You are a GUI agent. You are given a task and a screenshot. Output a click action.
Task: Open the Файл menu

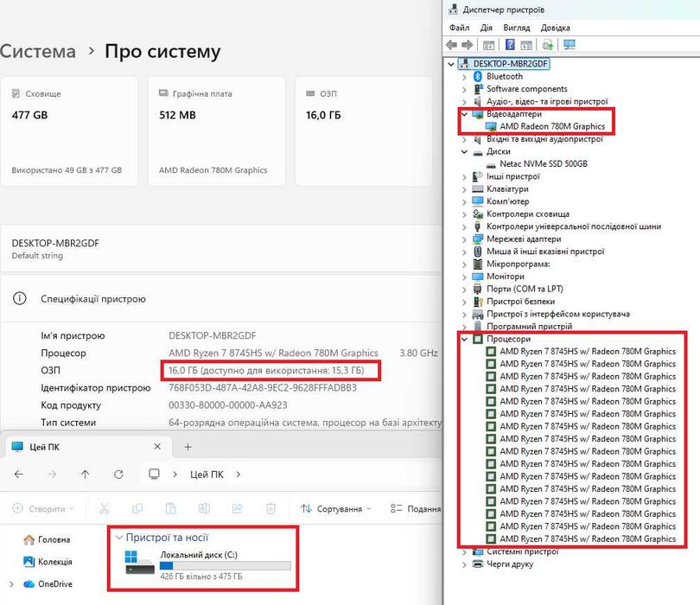[x=459, y=28]
